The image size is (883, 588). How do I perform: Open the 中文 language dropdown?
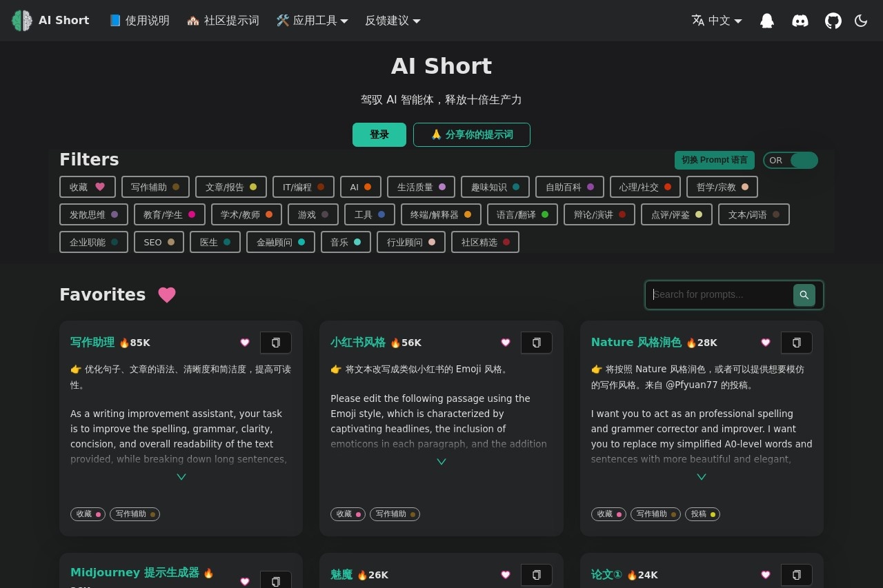[x=717, y=21]
